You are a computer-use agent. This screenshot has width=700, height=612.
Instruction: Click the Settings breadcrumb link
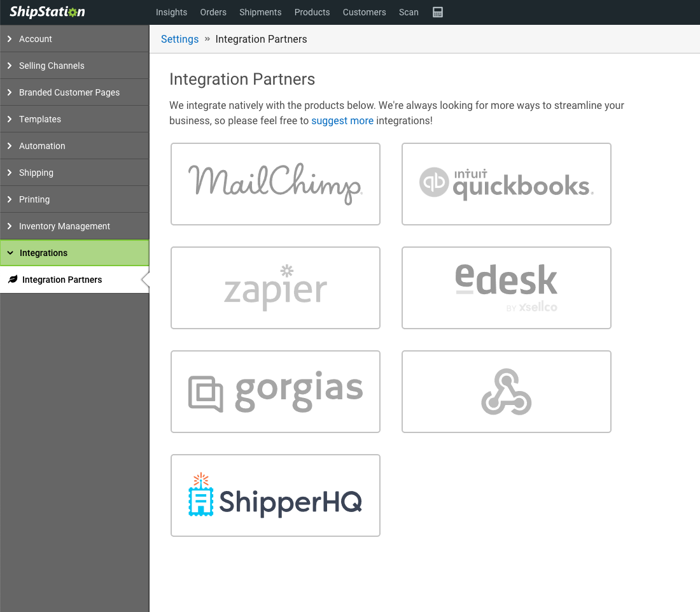179,39
